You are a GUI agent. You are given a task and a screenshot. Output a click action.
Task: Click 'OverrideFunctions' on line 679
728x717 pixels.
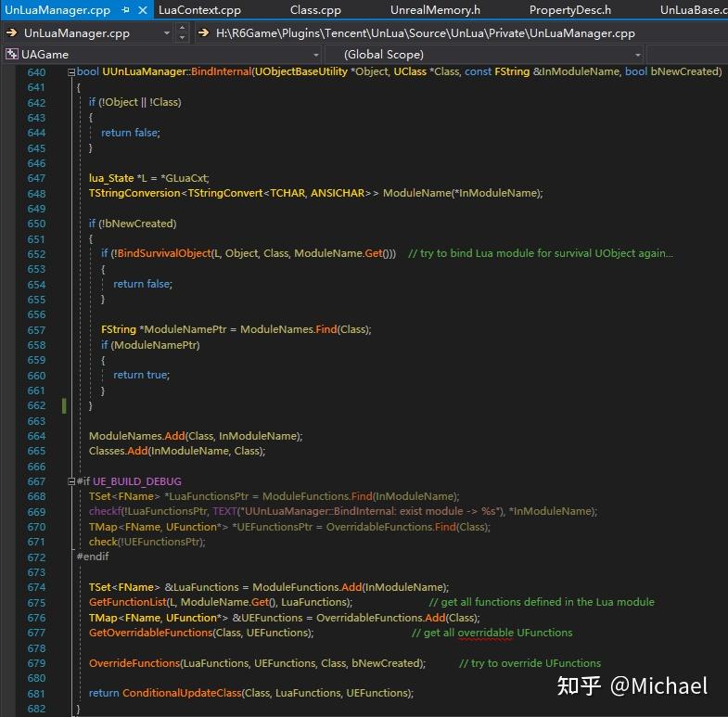134,663
